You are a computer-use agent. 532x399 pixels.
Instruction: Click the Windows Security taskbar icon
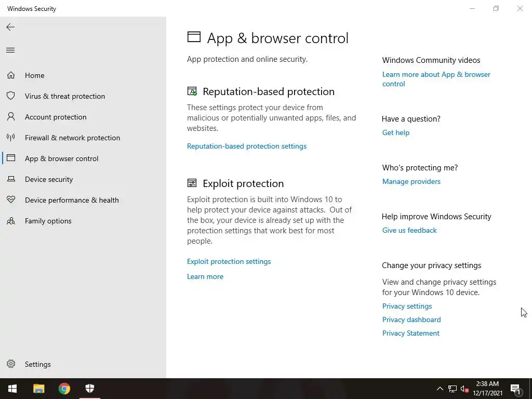pyautogui.click(x=89, y=389)
